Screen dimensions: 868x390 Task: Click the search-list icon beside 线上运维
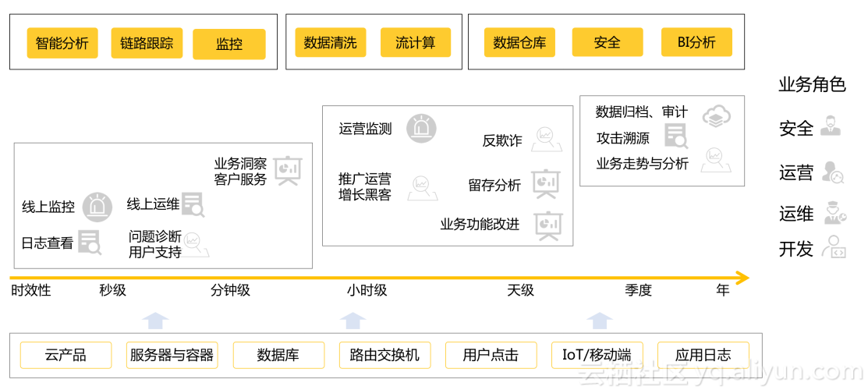tap(193, 204)
